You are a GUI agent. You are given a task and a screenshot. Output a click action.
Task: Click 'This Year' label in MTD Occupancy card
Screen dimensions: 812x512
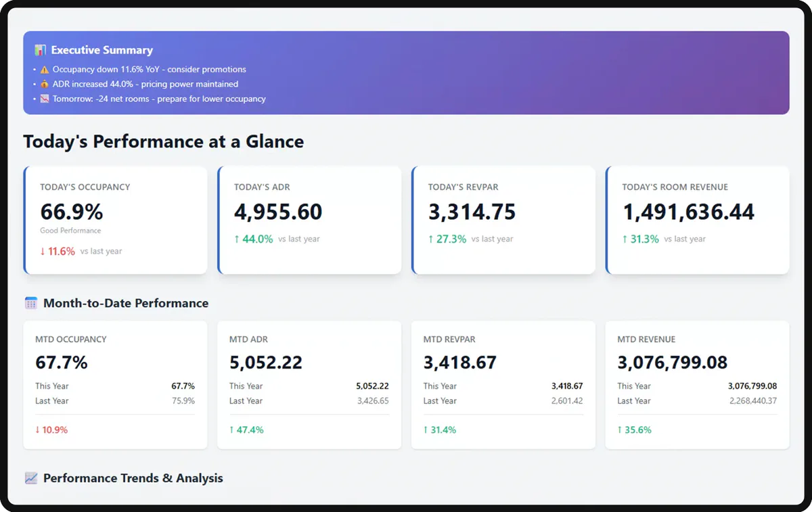click(x=52, y=386)
